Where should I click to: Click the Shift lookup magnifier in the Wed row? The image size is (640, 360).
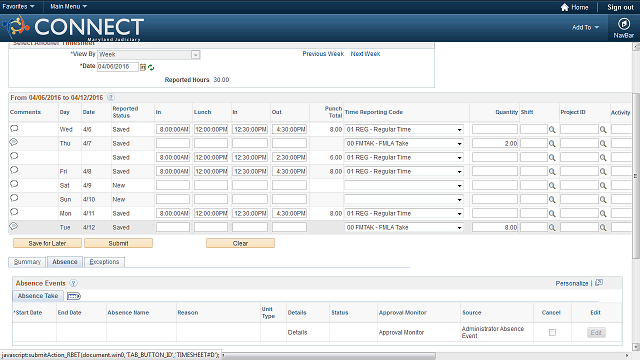pos(552,130)
